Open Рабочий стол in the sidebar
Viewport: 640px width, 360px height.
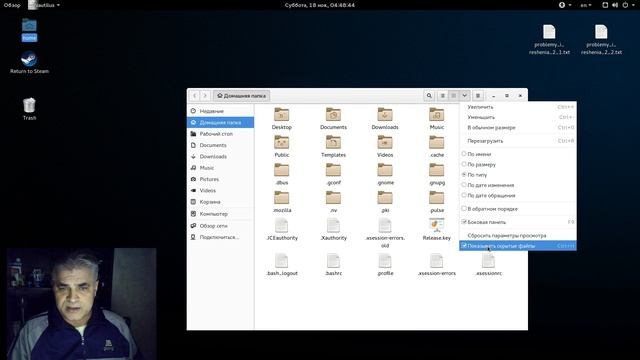tap(220, 134)
